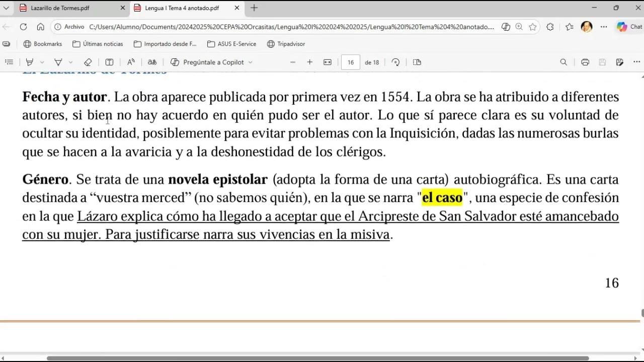Select the add text tool
The height and width of the screenshot is (362, 644).
[109, 62]
